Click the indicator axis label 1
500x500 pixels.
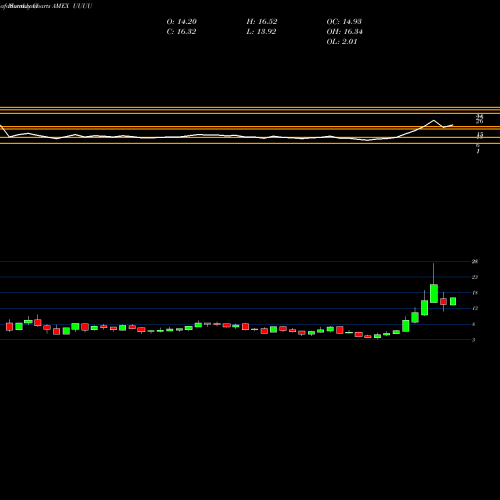coord(478,152)
